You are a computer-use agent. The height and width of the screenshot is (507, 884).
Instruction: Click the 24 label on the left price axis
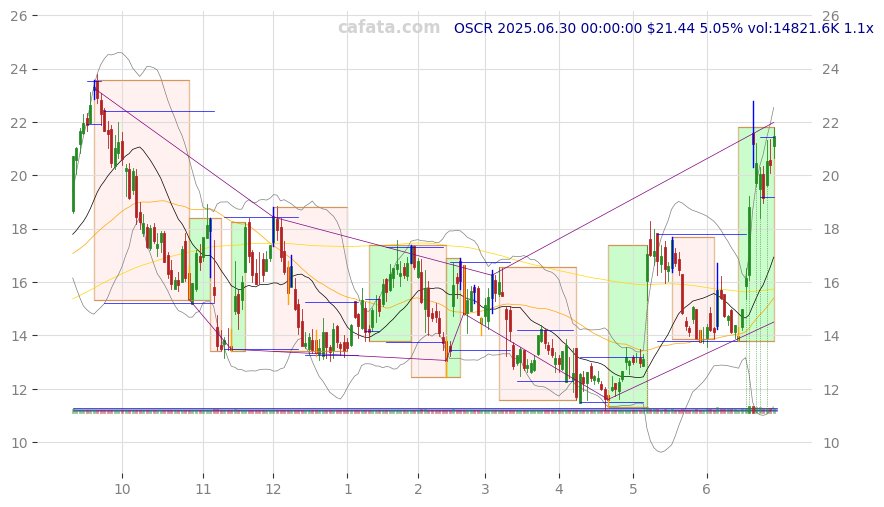19,69
